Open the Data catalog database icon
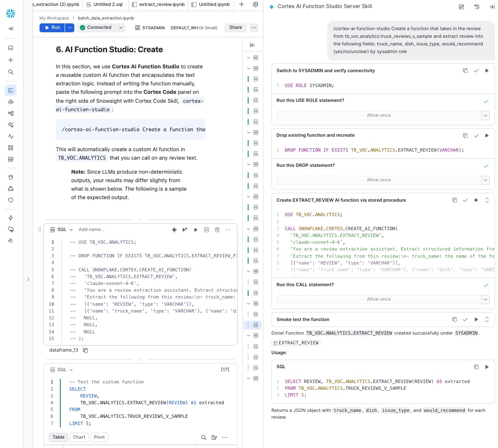 [11, 177]
